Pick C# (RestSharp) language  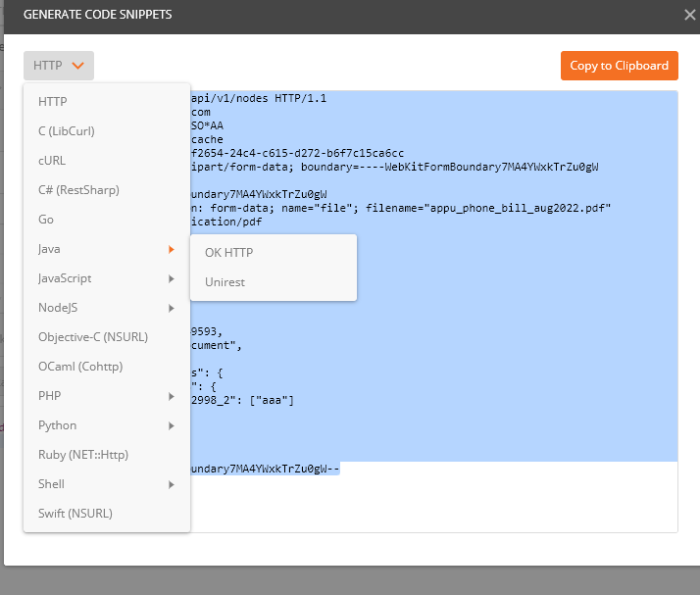coord(107,190)
